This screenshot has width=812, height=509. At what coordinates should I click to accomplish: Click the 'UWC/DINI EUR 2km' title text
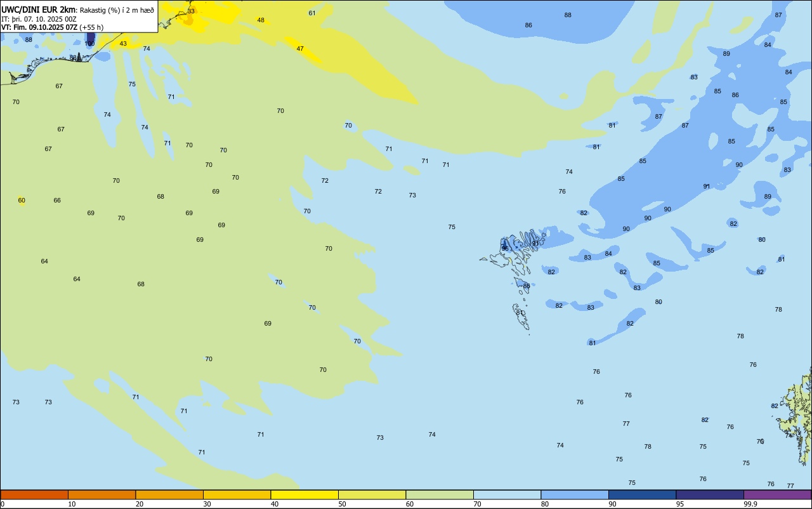pyautogui.click(x=38, y=10)
